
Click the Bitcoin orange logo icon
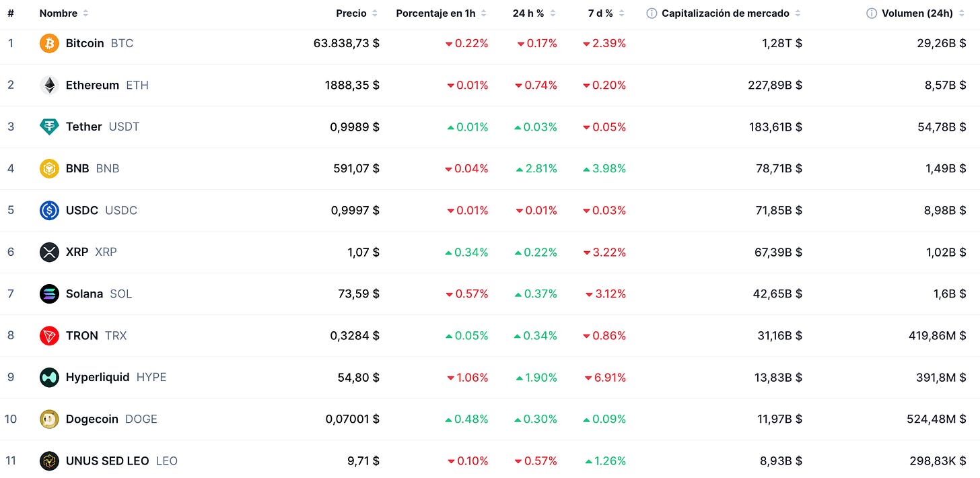(49, 44)
